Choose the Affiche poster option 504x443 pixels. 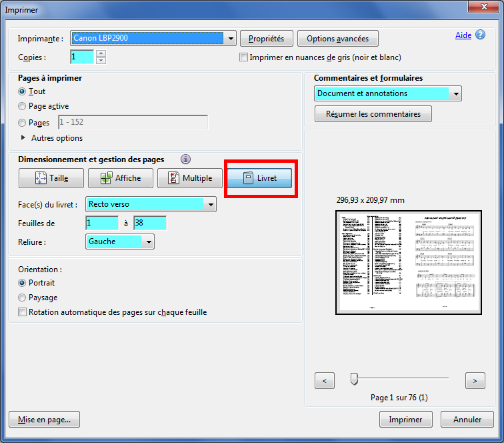tap(120, 178)
